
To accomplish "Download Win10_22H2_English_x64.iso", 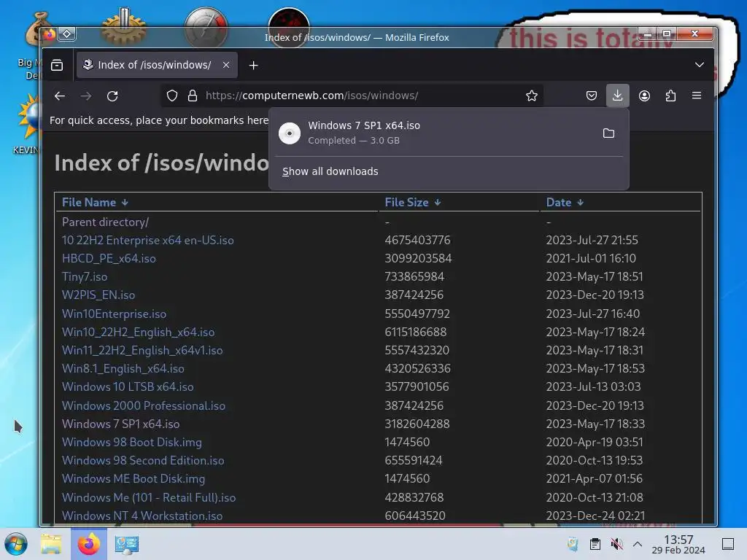I will point(138,332).
